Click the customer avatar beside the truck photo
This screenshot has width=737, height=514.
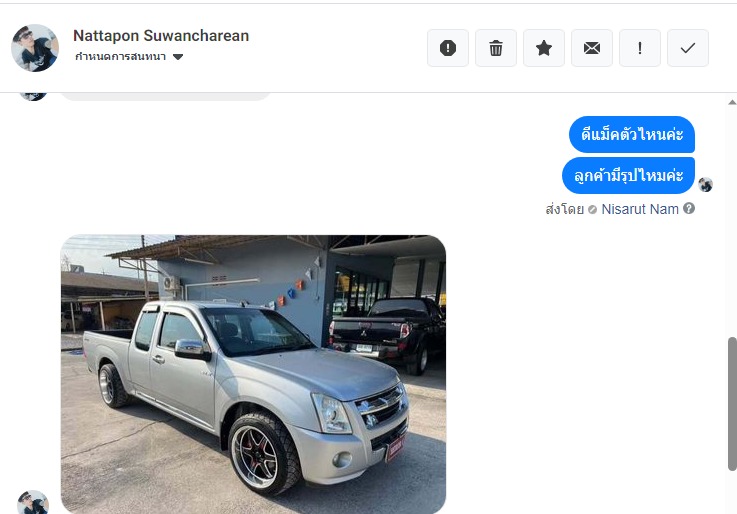33,503
